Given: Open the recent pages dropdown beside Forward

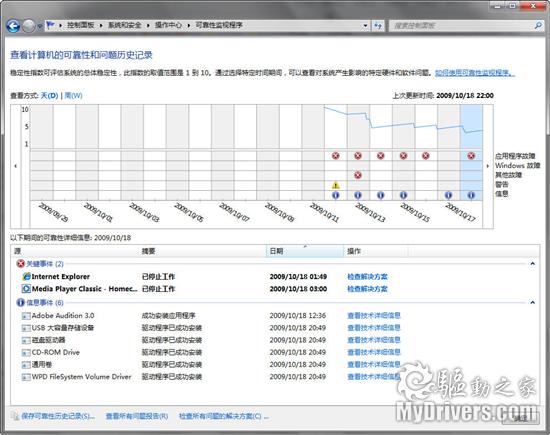Looking at the screenshot, I should (39, 26).
